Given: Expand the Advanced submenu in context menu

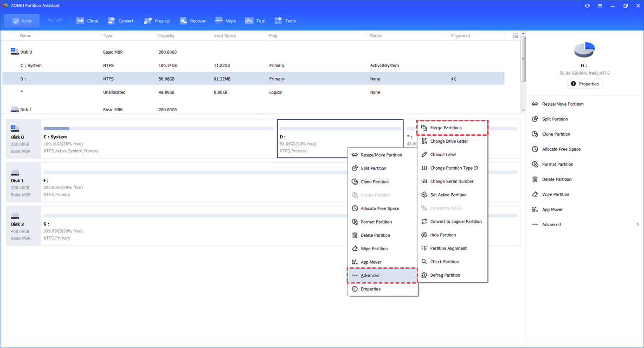Looking at the screenshot, I should 383,275.
